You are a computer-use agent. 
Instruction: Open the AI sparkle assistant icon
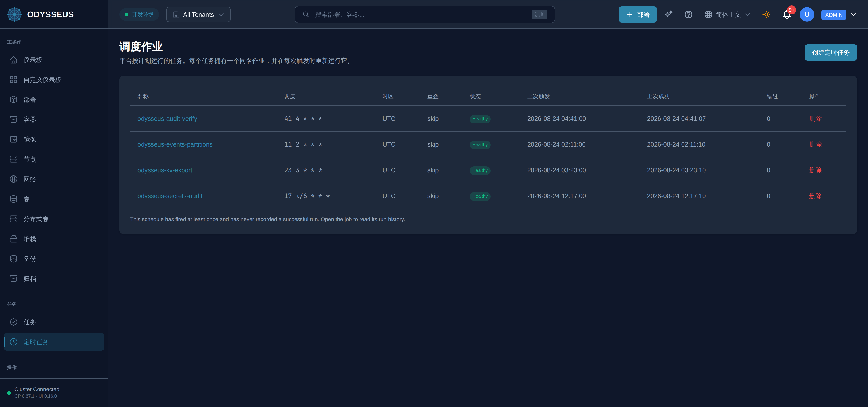pos(669,14)
